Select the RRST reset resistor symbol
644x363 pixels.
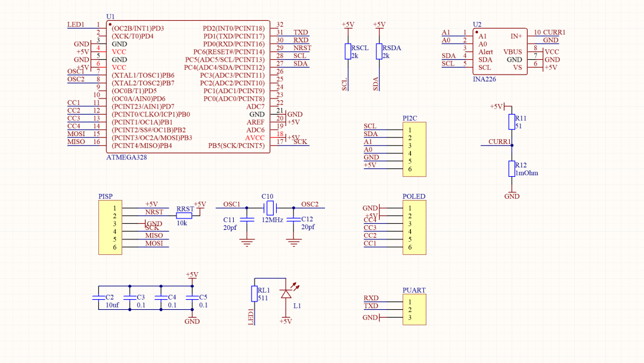click(184, 216)
